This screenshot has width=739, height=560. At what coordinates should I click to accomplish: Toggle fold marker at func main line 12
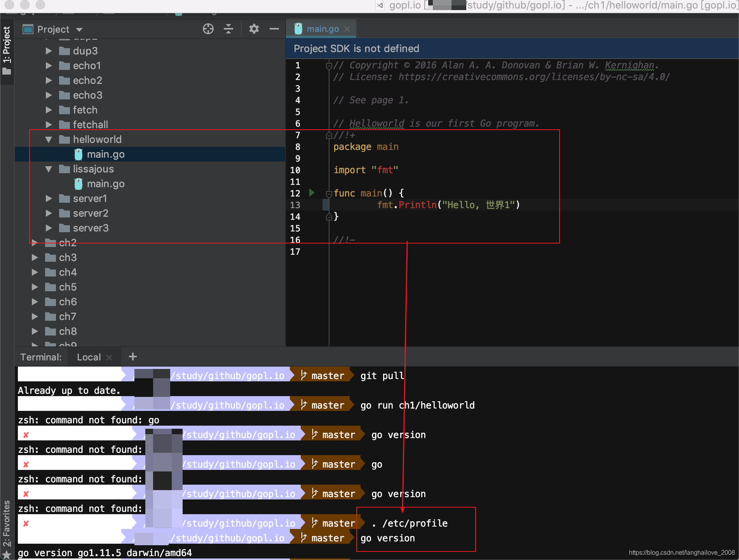[329, 193]
